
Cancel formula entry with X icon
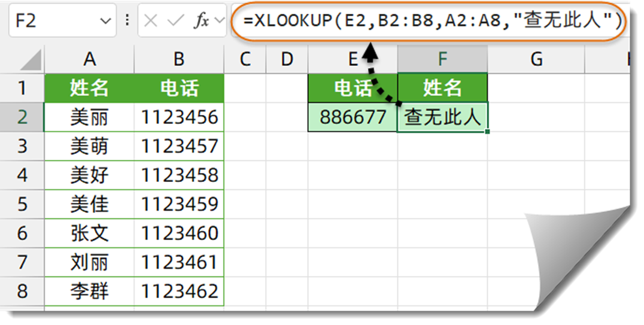tap(151, 20)
